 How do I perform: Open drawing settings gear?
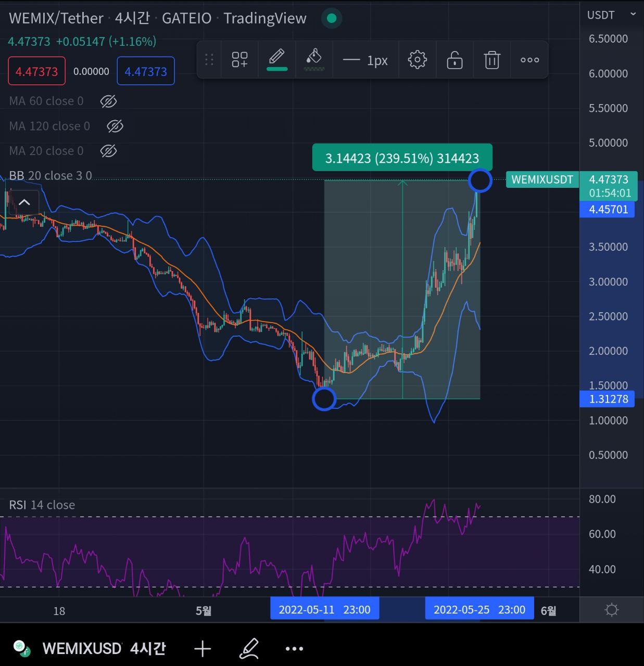coord(417,60)
